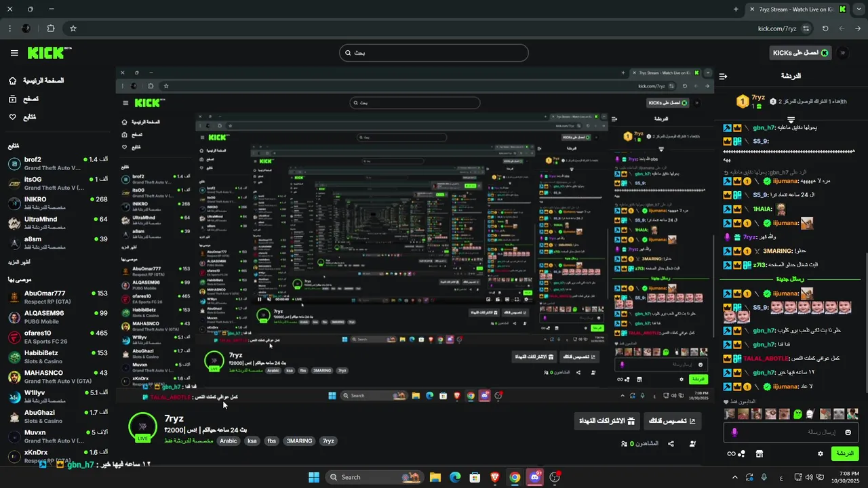Click TALAL_ABOTLE username in chat
The image size is (868, 488).
coord(766,358)
